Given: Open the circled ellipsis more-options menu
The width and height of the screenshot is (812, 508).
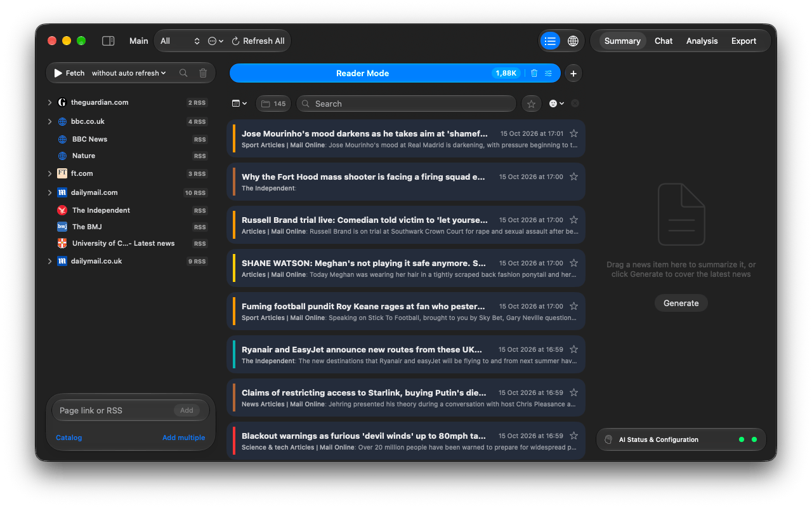Looking at the screenshot, I should pos(216,41).
